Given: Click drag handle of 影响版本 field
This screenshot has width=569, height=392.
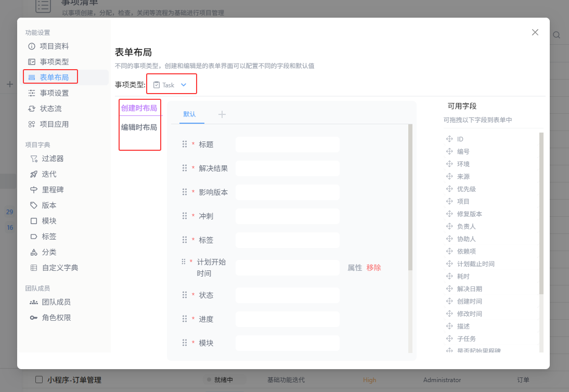Looking at the screenshot, I should coord(185,192).
